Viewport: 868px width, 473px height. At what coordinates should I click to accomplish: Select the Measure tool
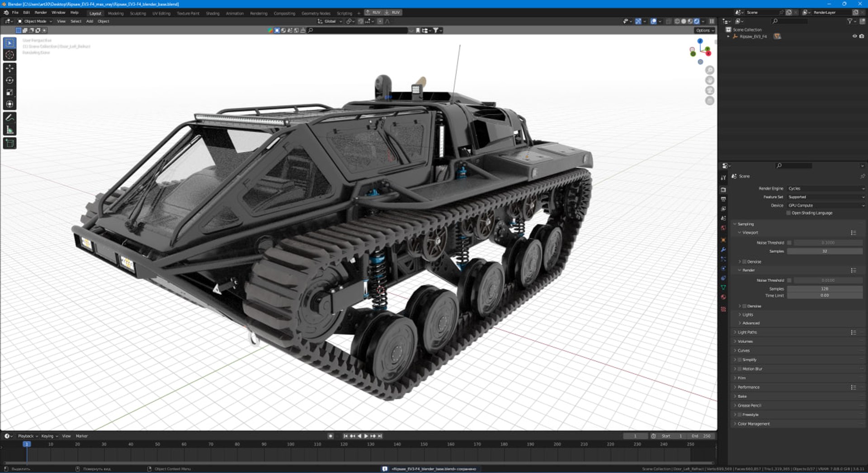9,130
